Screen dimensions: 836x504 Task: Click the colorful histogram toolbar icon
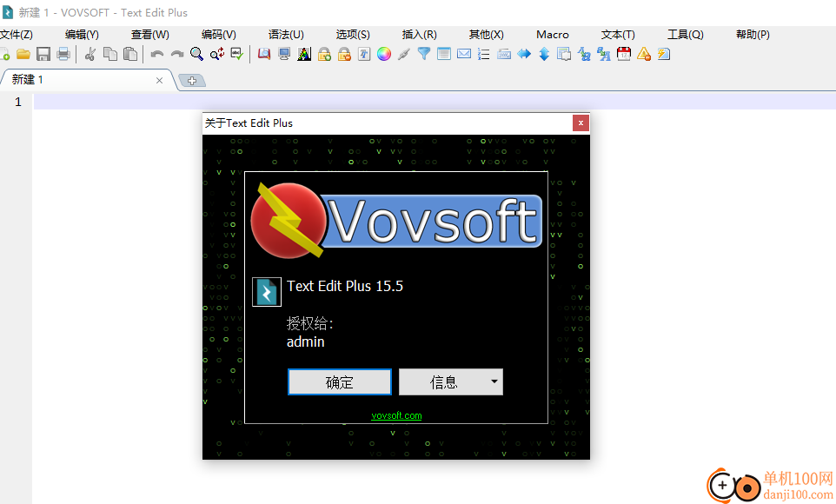[x=304, y=55]
